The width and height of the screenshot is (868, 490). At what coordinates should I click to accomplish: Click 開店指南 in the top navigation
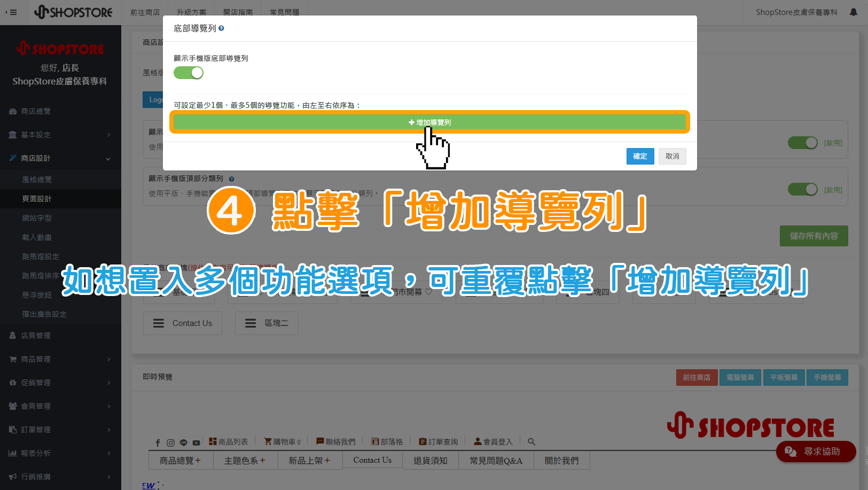(x=238, y=12)
